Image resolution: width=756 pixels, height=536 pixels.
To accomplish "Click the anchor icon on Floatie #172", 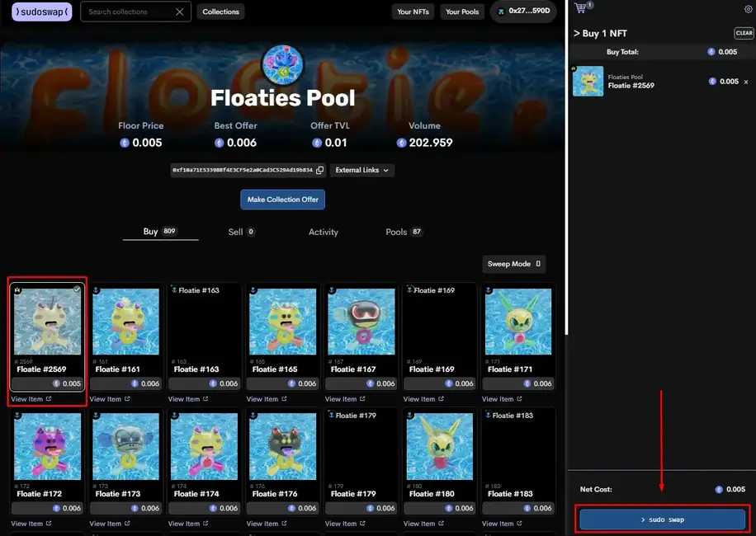I will click(x=17, y=415).
